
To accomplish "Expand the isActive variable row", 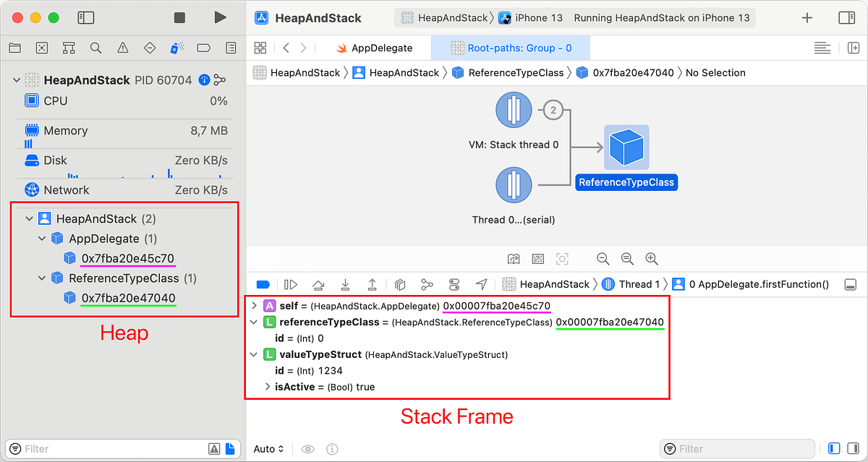I will pyautogui.click(x=267, y=386).
